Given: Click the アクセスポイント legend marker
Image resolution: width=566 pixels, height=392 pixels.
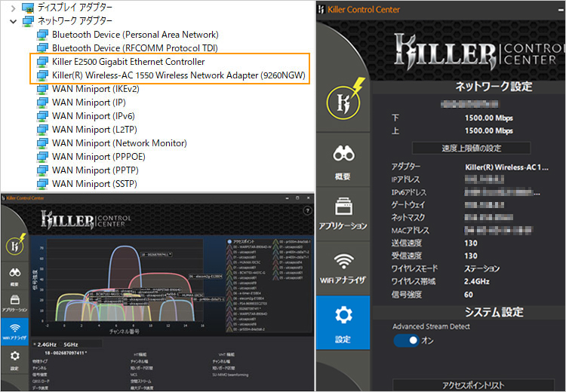Looking at the screenshot, I should click(x=229, y=241).
